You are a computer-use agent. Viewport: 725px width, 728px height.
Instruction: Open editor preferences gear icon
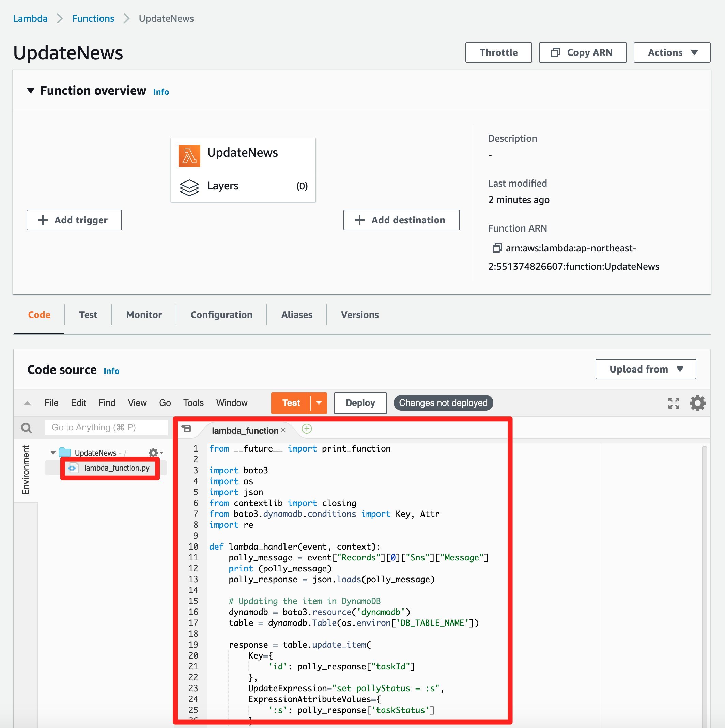click(x=697, y=403)
